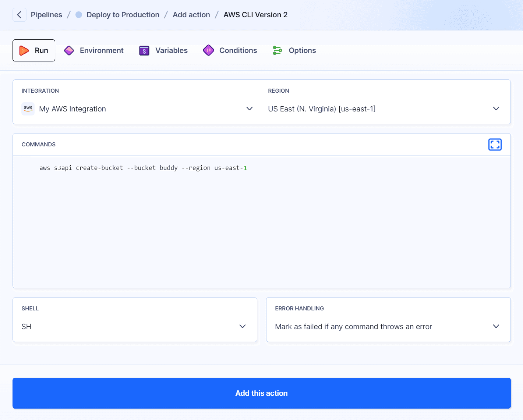The height and width of the screenshot is (420, 523).
Task: Open the My AWS Integration dropdown
Action: [250, 108]
